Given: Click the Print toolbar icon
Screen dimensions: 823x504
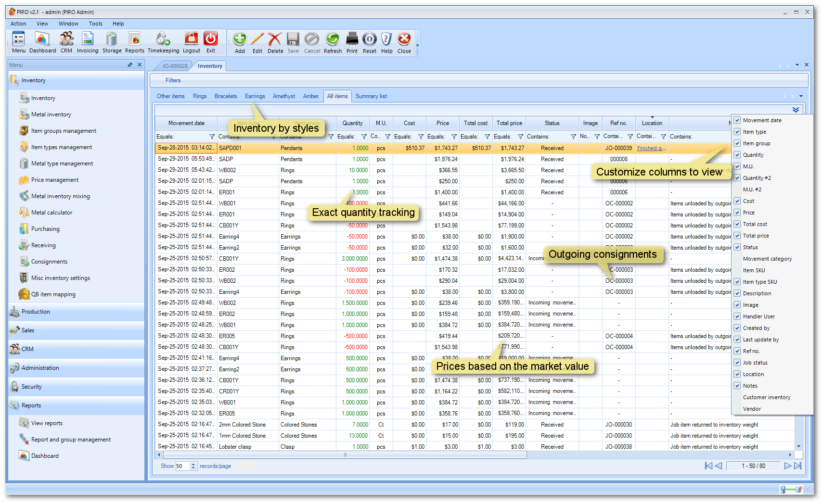Looking at the screenshot, I should (x=352, y=42).
